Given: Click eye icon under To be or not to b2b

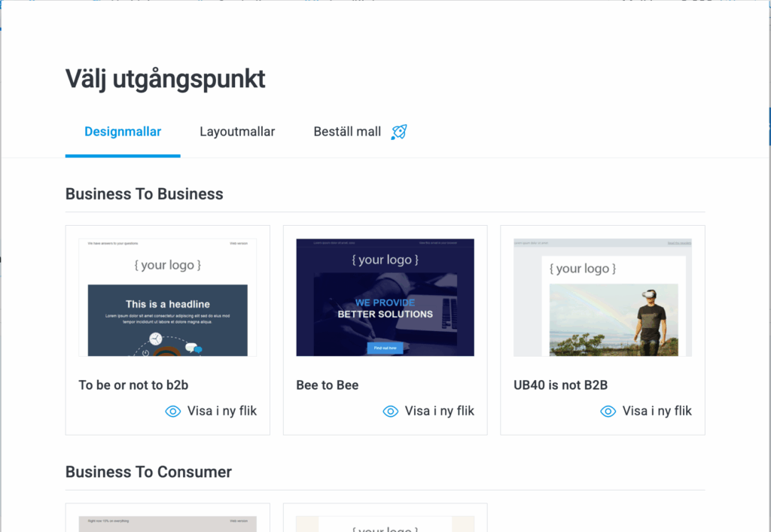Looking at the screenshot, I should click(x=173, y=411).
